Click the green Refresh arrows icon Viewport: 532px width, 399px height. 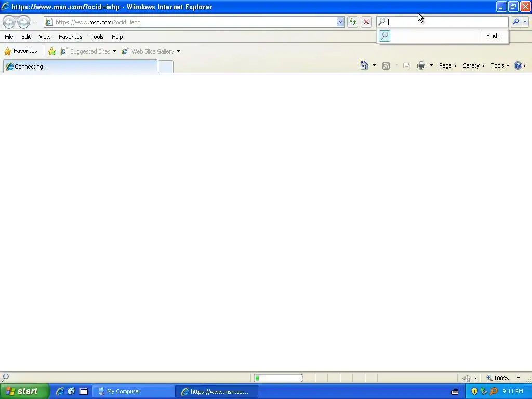pyautogui.click(x=353, y=22)
